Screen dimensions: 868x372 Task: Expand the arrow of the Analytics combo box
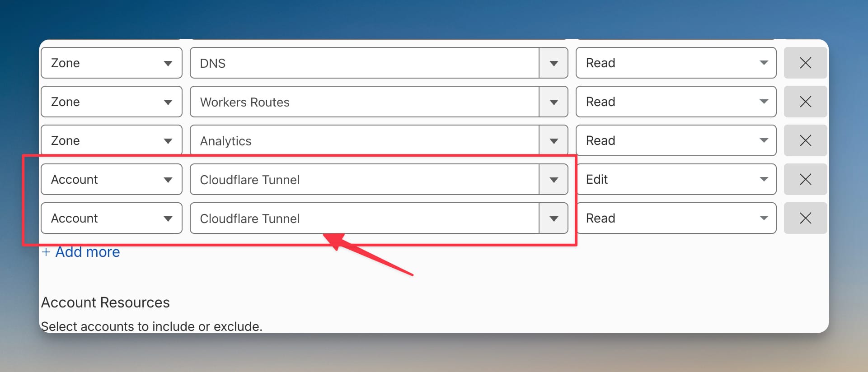tap(554, 140)
